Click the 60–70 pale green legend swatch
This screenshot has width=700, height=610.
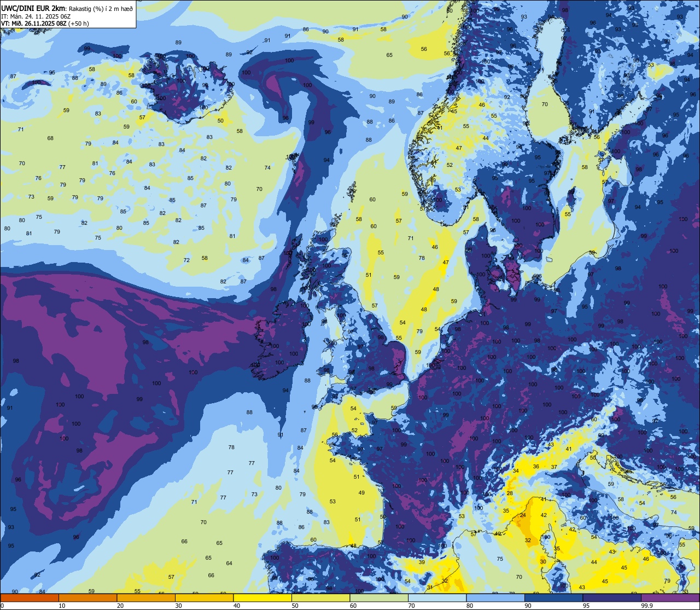point(379,597)
